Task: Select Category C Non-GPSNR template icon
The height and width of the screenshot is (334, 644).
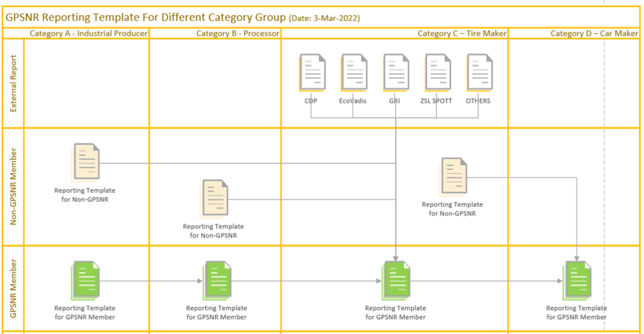Action: 453,177
